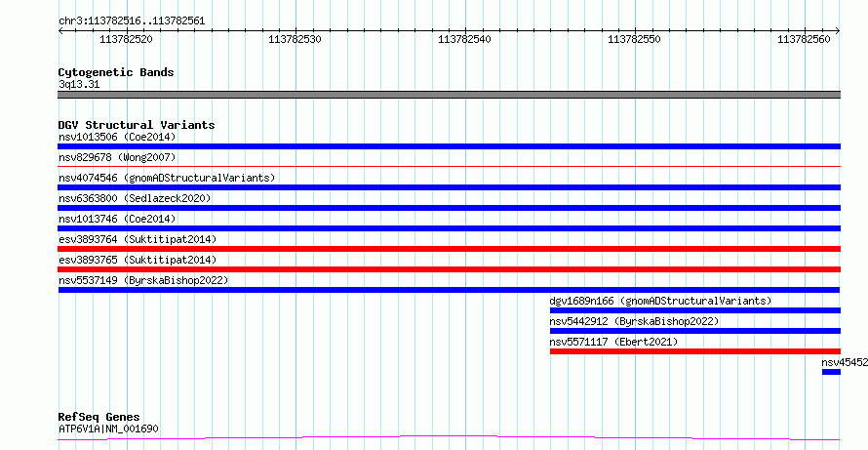868x450 pixels.
Task: Click the red bar under nsv5571117
Action: coord(695,351)
